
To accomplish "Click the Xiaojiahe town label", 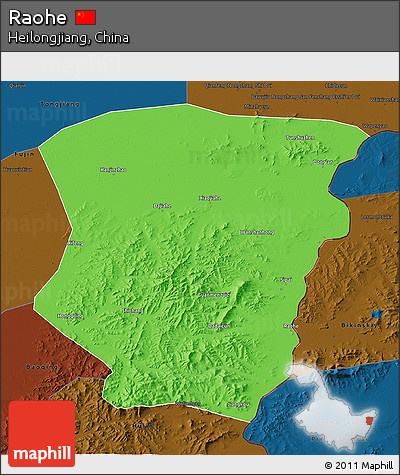I will (x=210, y=198).
